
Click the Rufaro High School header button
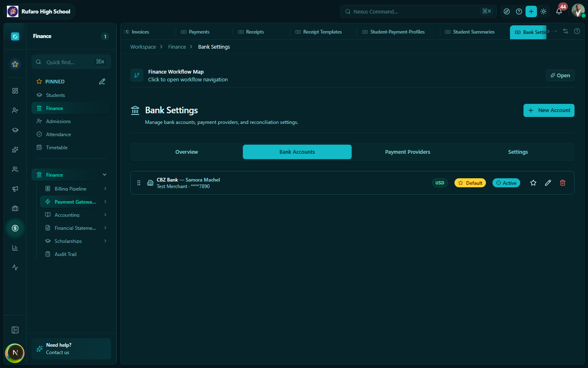coord(39,11)
